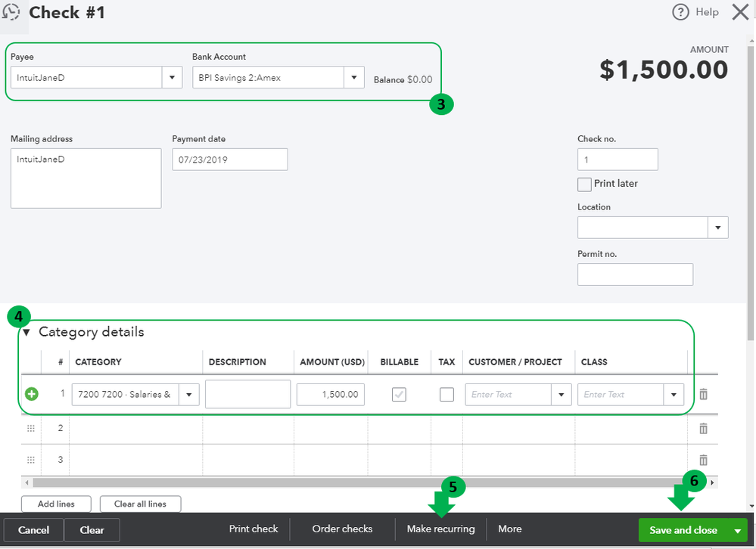Open the Payee dropdown arrow

click(172, 78)
